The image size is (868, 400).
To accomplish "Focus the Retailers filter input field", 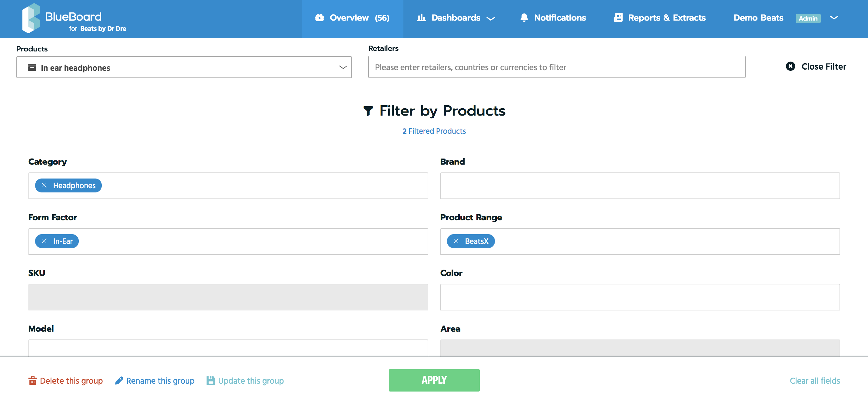I will [x=557, y=67].
